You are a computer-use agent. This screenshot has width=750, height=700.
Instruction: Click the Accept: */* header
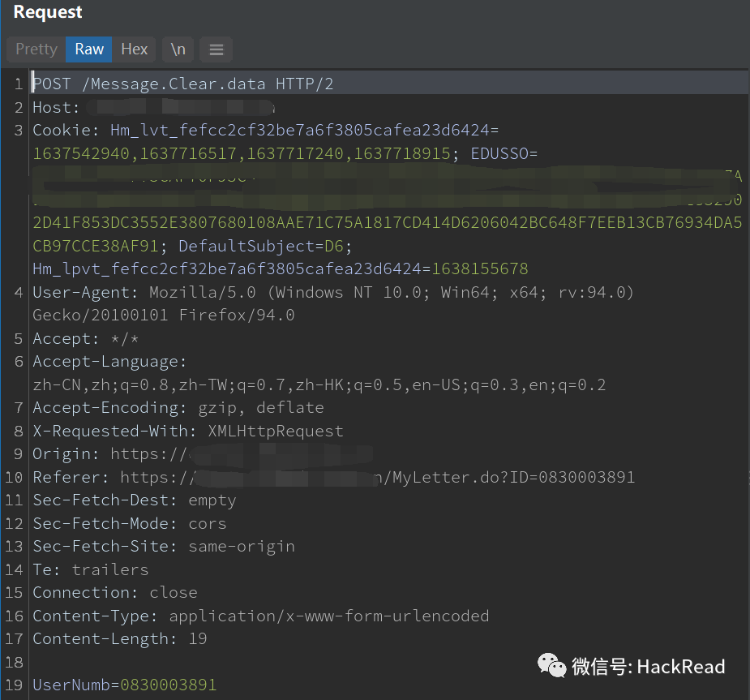click(x=86, y=339)
